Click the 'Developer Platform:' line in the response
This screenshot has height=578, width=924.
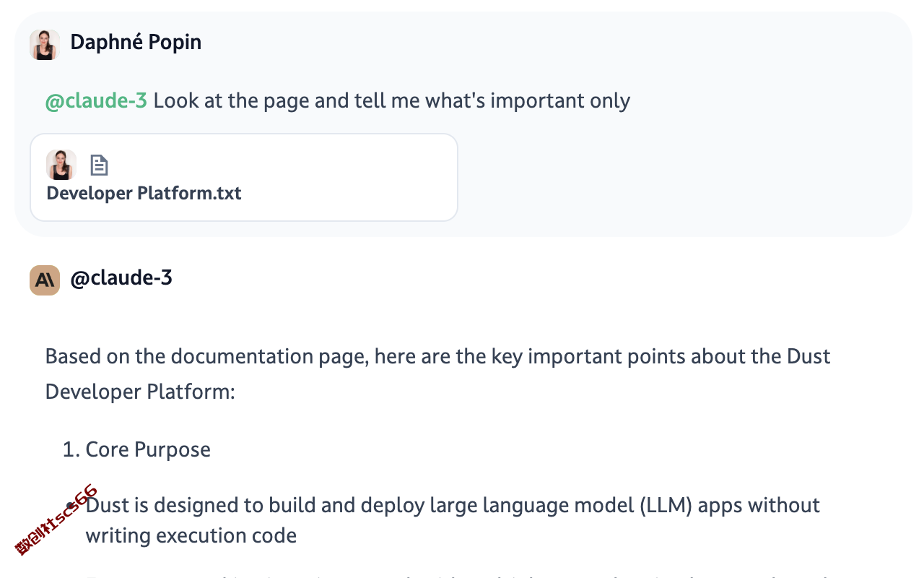140,392
